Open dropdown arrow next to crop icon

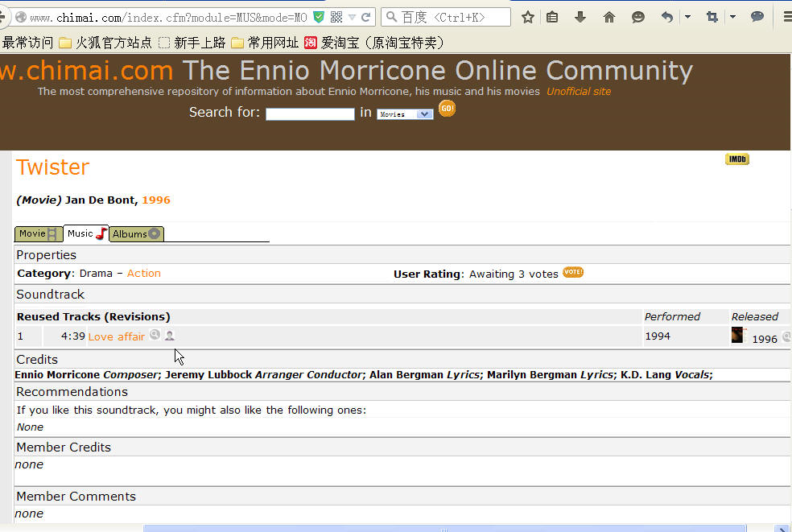pos(733,17)
